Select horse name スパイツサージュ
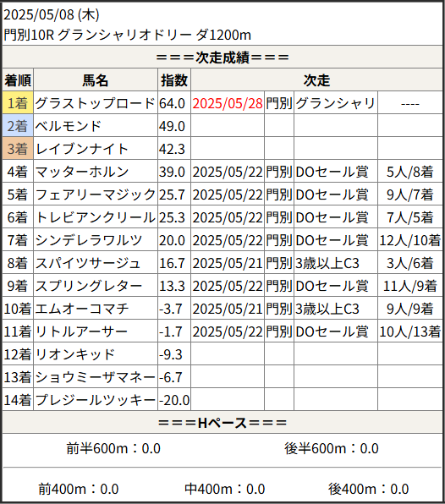The width and height of the screenshot is (445, 504). click(87, 263)
